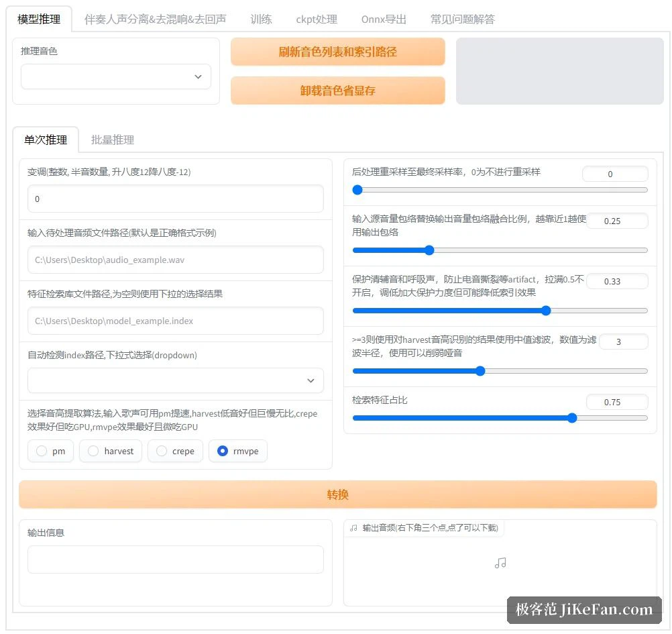Select the pm pitch extraction option
672x634 pixels.
click(50, 451)
